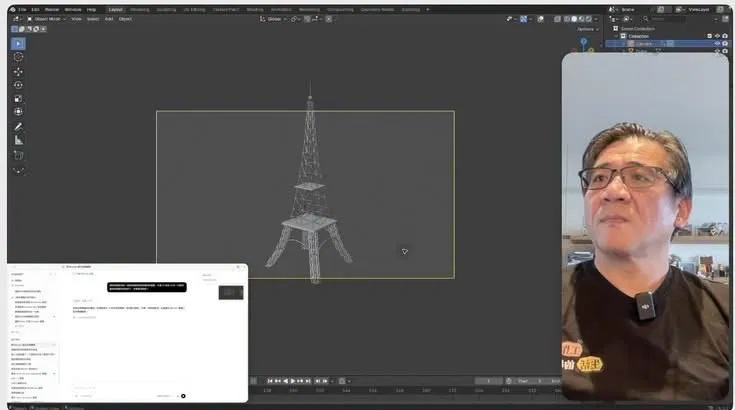Open the image thumbnail in chat window
This screenshot has height=410, width=735.
tap(231, 292)
